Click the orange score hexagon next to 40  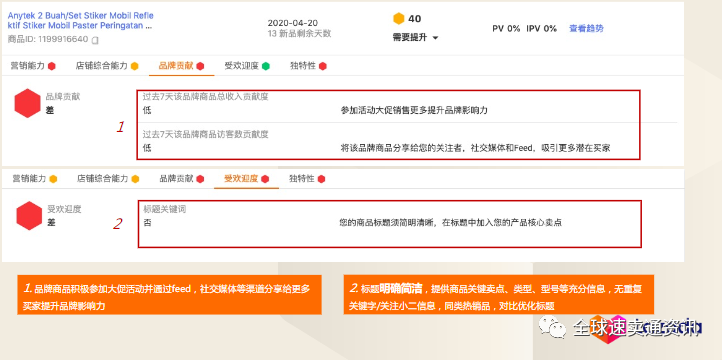[399, 19]
